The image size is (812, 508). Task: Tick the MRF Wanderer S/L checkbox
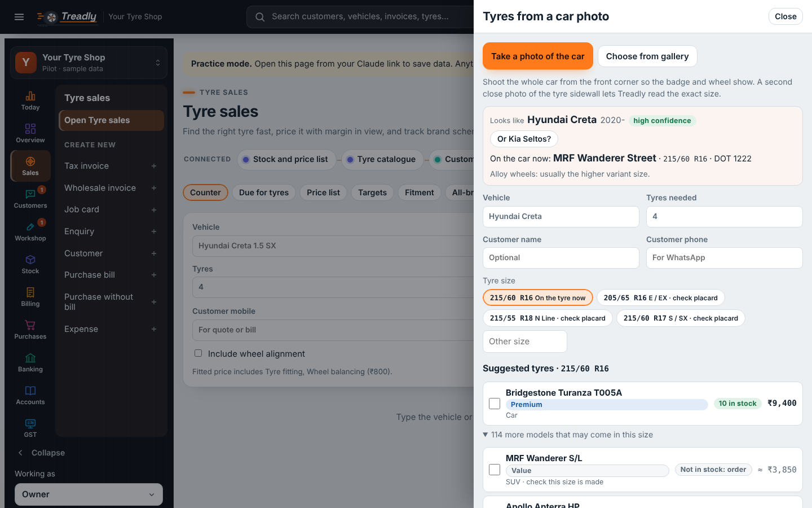pos(495,470)
